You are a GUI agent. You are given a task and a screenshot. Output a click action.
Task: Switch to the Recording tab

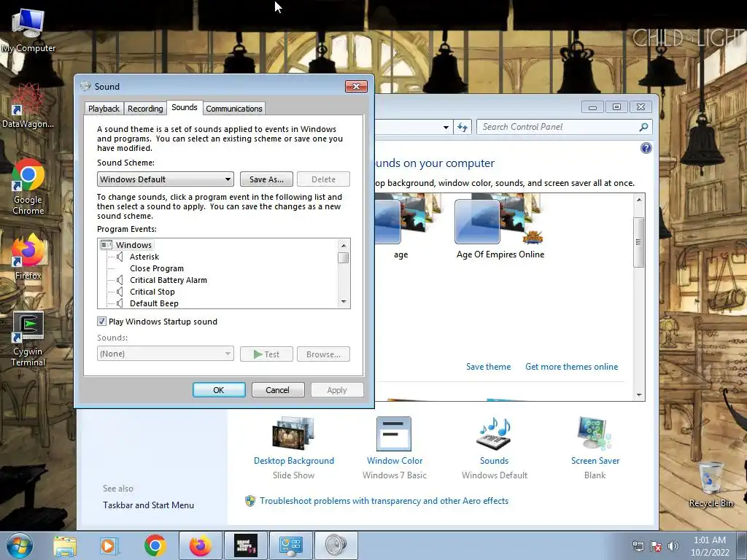(x=145, y=109)
